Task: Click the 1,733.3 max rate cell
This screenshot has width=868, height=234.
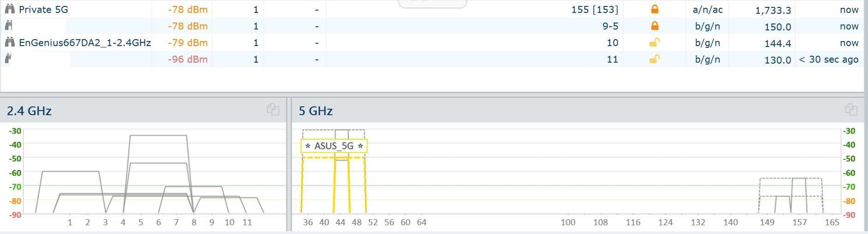Action: click(773, 10)
